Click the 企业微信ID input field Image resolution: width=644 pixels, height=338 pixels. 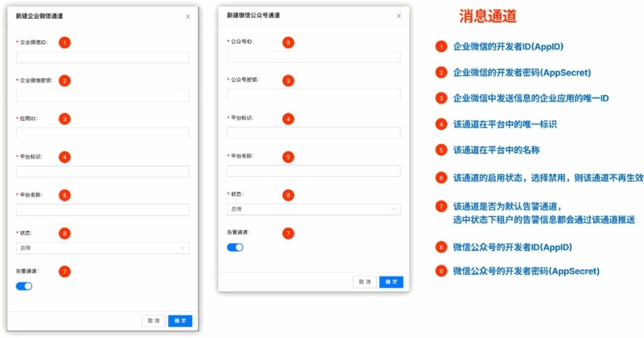103,57
